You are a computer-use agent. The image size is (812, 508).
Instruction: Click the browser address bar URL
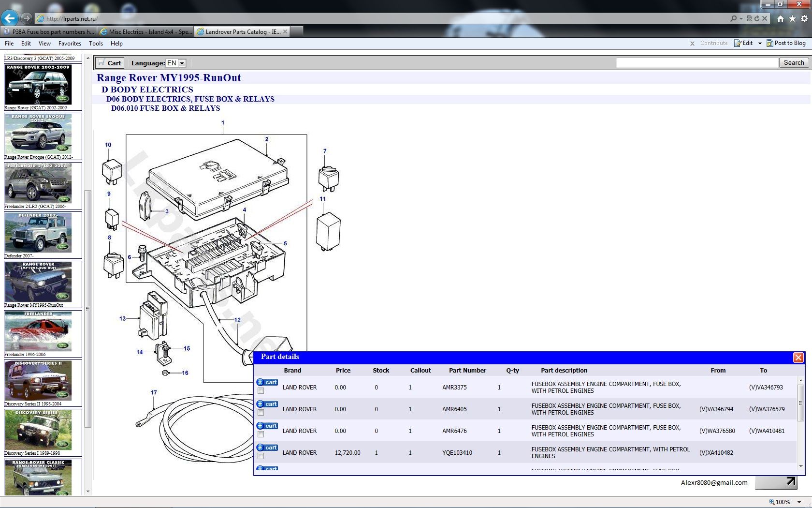tap(72, 19)
